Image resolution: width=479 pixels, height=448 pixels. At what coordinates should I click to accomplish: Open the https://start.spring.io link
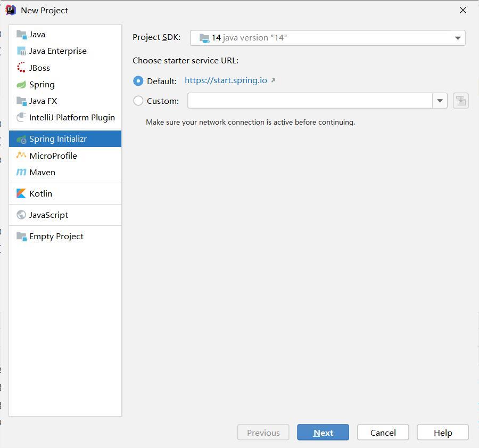[226, 80]
